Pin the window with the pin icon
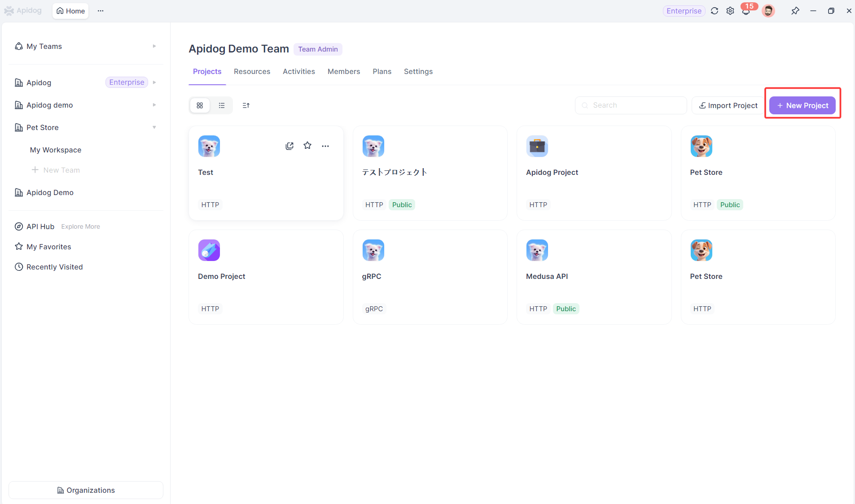The width and height of the screenshot is (855, 504). point(795,11)
